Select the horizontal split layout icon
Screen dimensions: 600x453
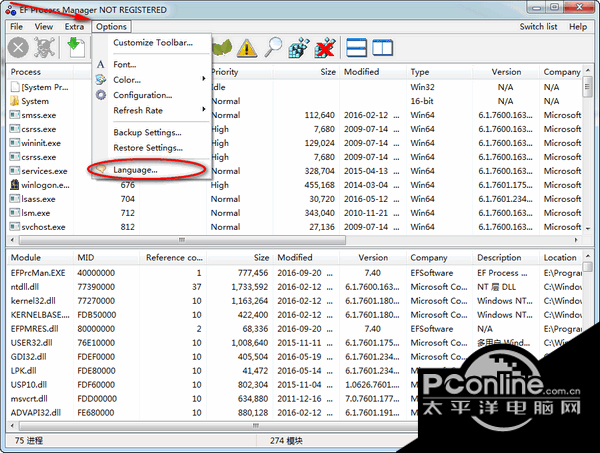(356, 48)
